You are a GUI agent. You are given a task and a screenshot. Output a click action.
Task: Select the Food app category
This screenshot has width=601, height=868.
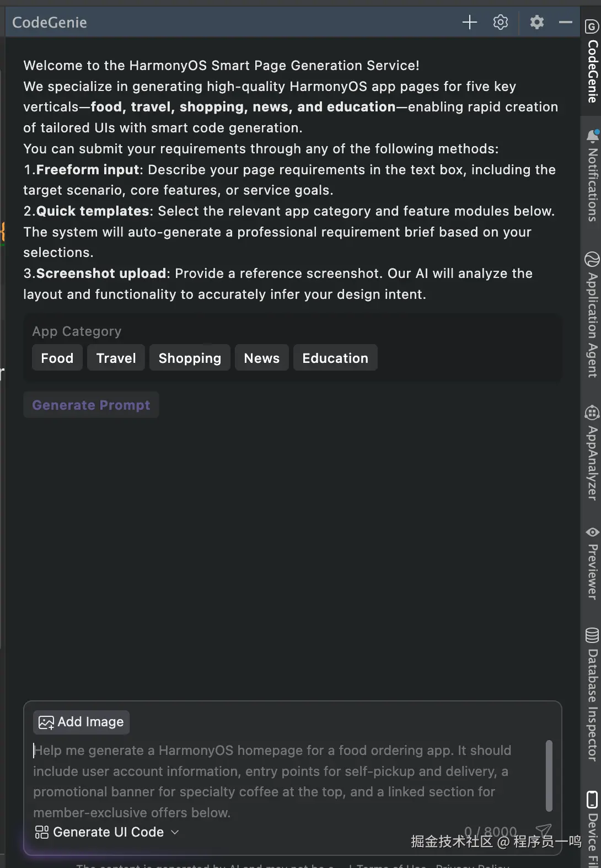(57, 358)
